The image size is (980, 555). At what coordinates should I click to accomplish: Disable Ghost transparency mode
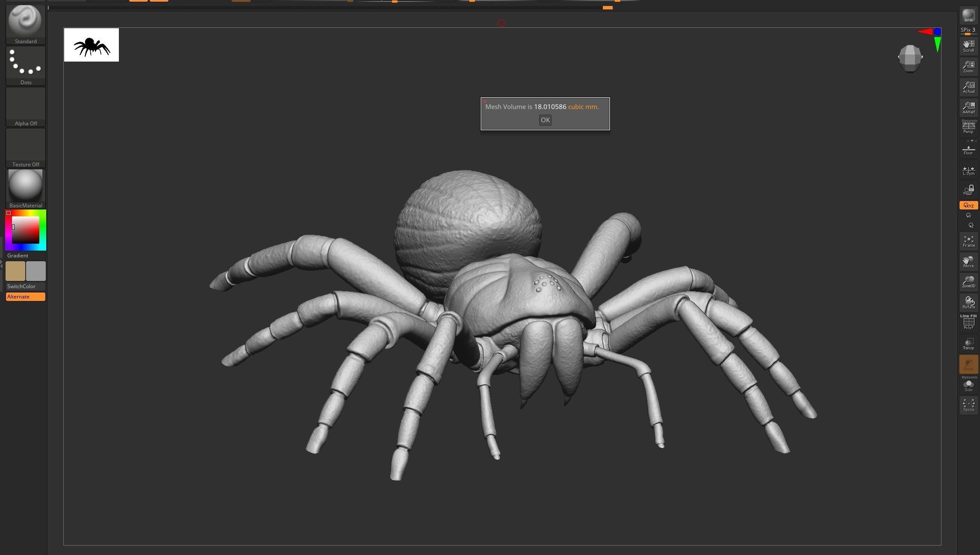(x=968, y=364)
